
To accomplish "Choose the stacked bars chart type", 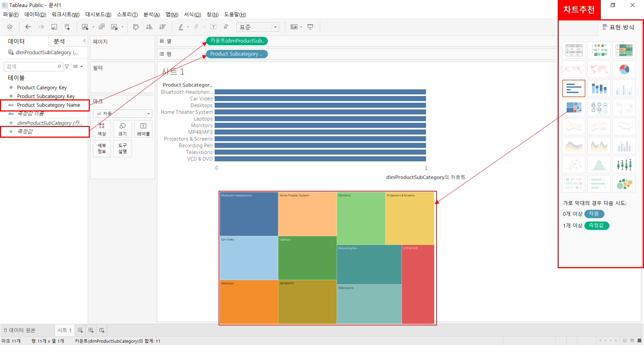I will (599, 88).
